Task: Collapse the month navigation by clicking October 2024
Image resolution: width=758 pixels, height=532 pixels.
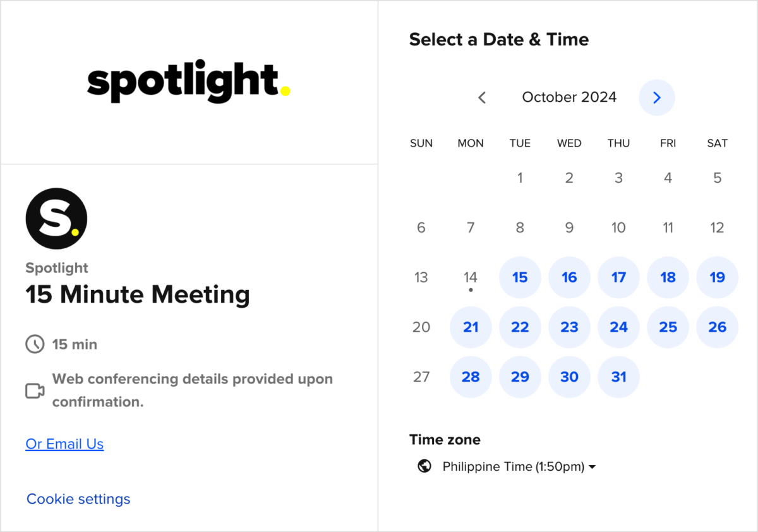Action: click(x=568, y=97)
